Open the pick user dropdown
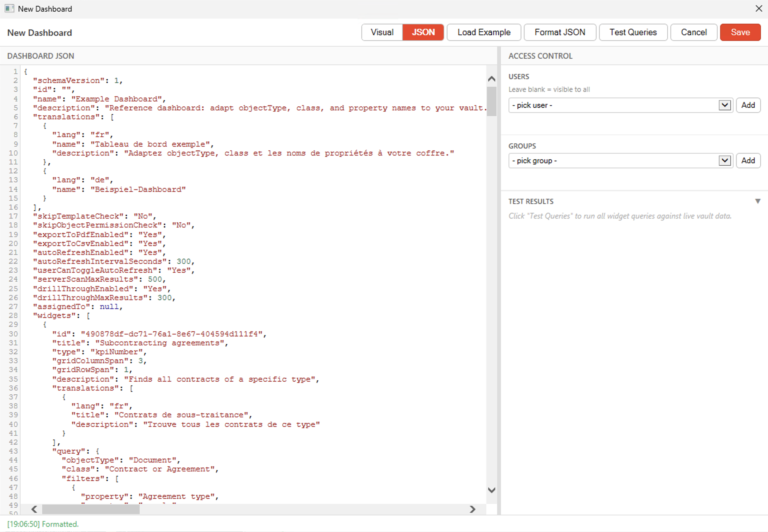This screenshot has width=768, height=532. click(620, 105)
